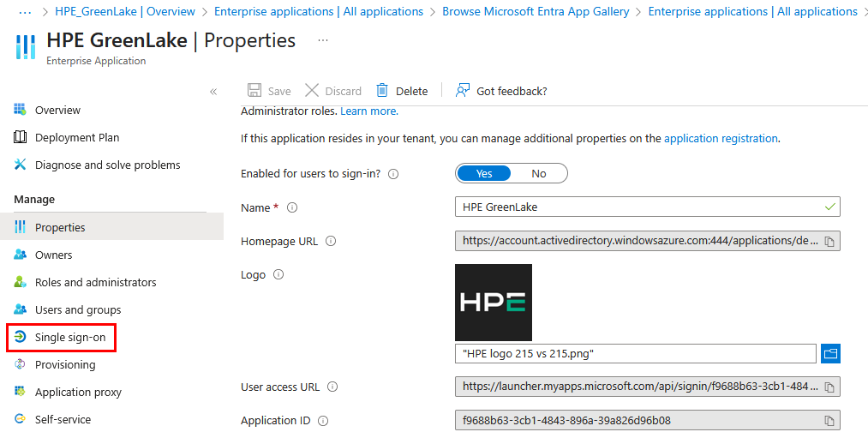The width and height of the screenshot is (868, 438).
Task: Copy the User access URL value
Action: pos(829,387)
